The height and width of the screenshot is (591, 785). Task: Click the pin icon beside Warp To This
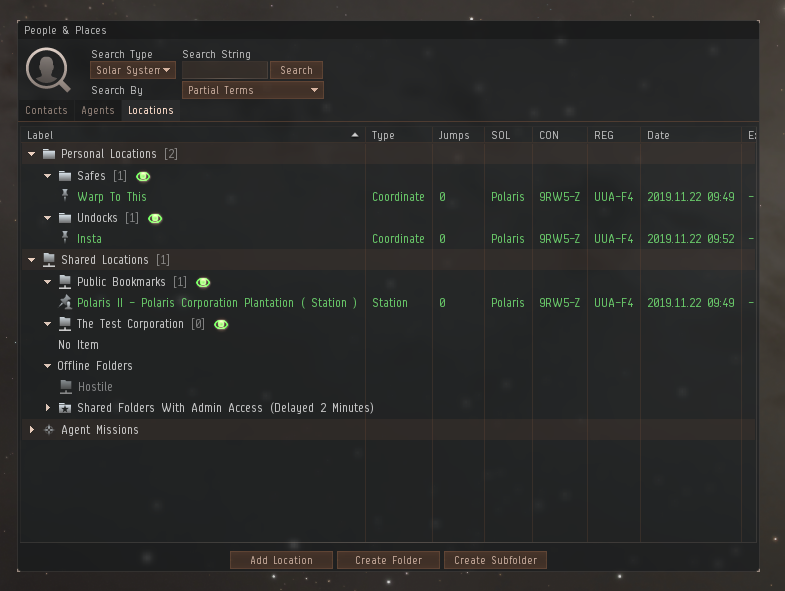65,197
